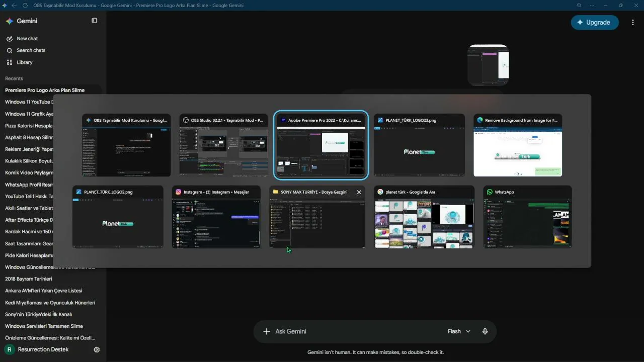
Task: Open settings gear at sidebar bottom
Action: (97, 349)
